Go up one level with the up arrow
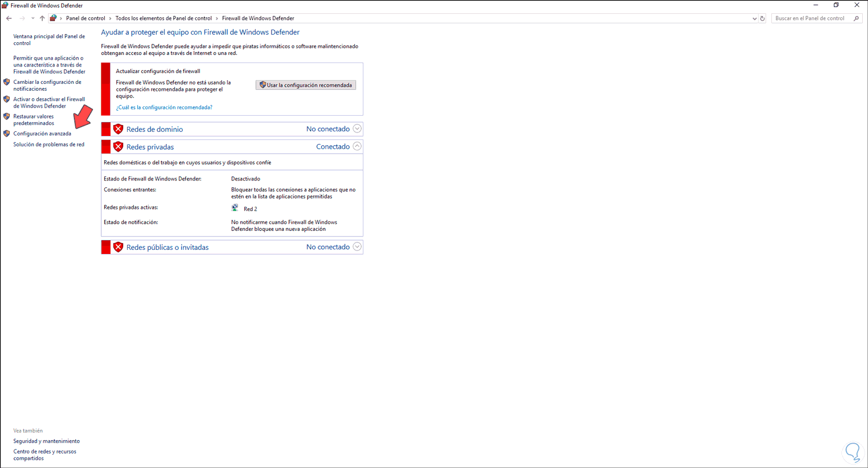The height and width of the screenshot is (468, 868). coord(42,19)
